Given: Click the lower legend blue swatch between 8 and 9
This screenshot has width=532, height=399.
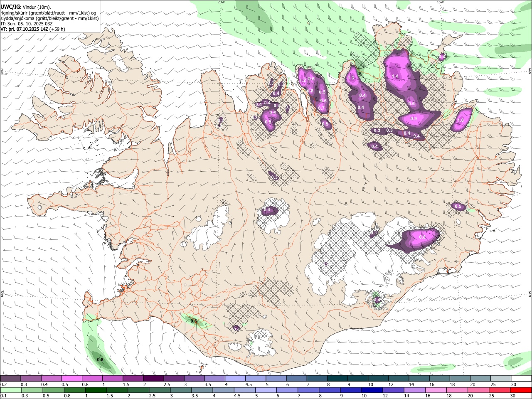Looking at the screenshot, I should pyautogui.click(x=329, y=390).
